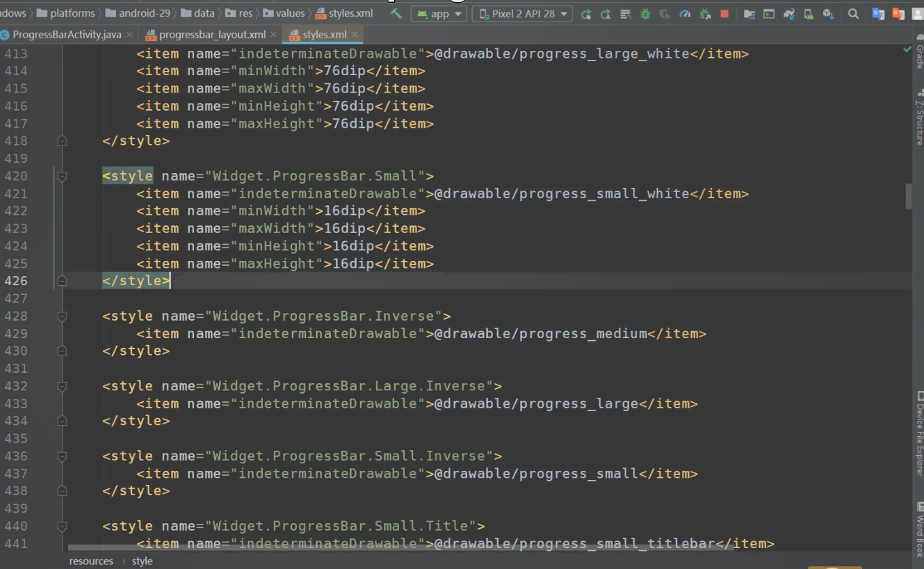Click the maxHeight 16dip item line
Image resolution: width=924 pixels, height=569 pixels.
point(285,264)
